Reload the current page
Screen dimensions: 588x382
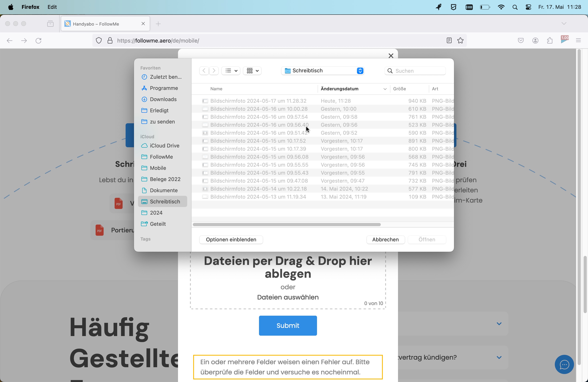[39, 41]
